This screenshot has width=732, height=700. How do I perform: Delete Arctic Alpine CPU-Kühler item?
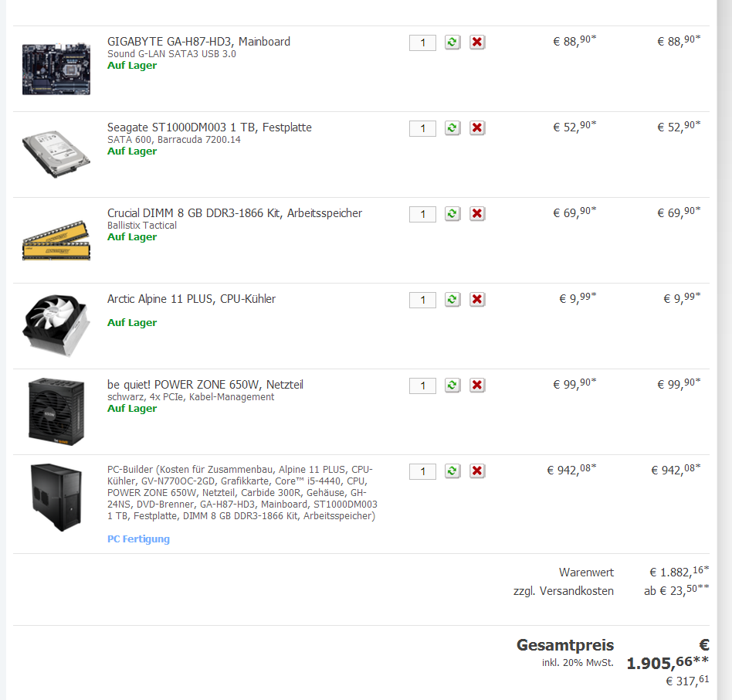[477, 299]
